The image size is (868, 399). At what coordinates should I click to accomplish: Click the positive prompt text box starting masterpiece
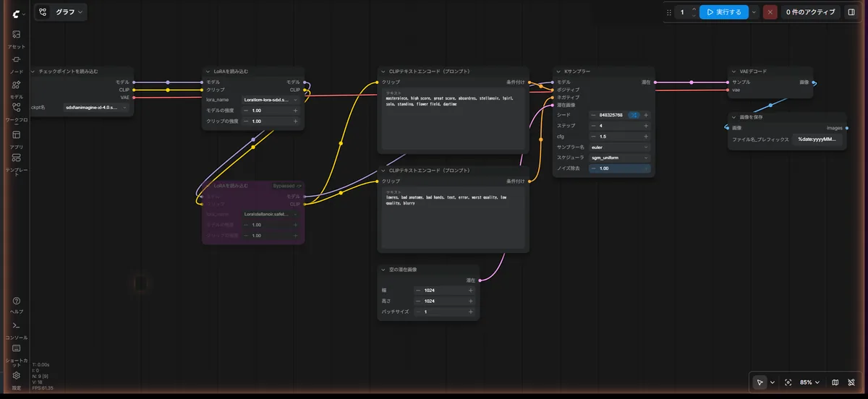pyautogui.click(x=453, y=119)
